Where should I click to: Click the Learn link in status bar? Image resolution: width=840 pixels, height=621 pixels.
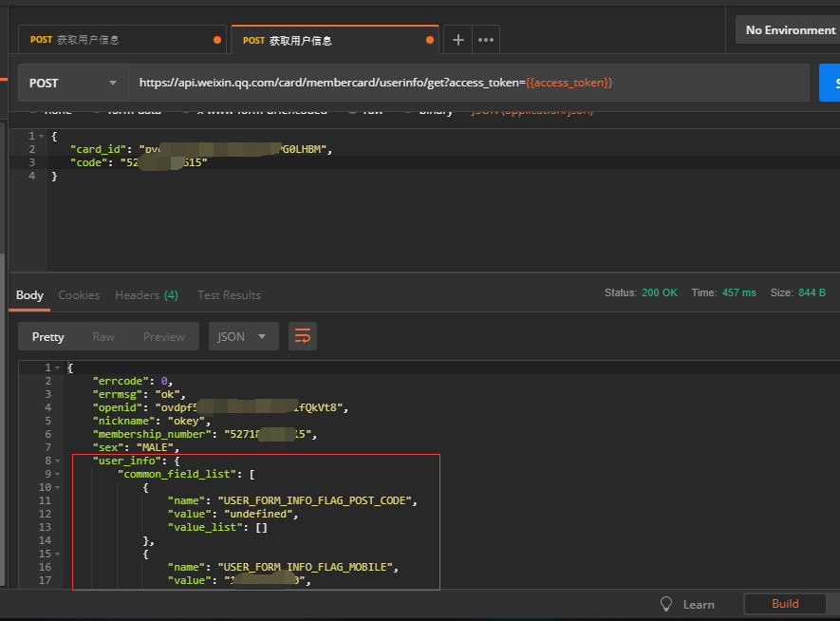pos(699,605)
